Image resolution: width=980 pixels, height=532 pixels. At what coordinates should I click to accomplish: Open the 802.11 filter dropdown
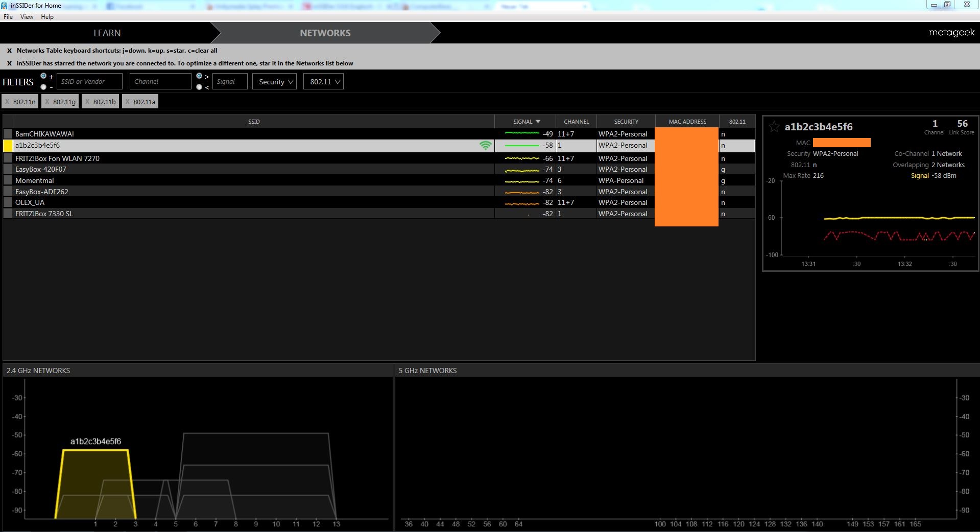(323, 82)
